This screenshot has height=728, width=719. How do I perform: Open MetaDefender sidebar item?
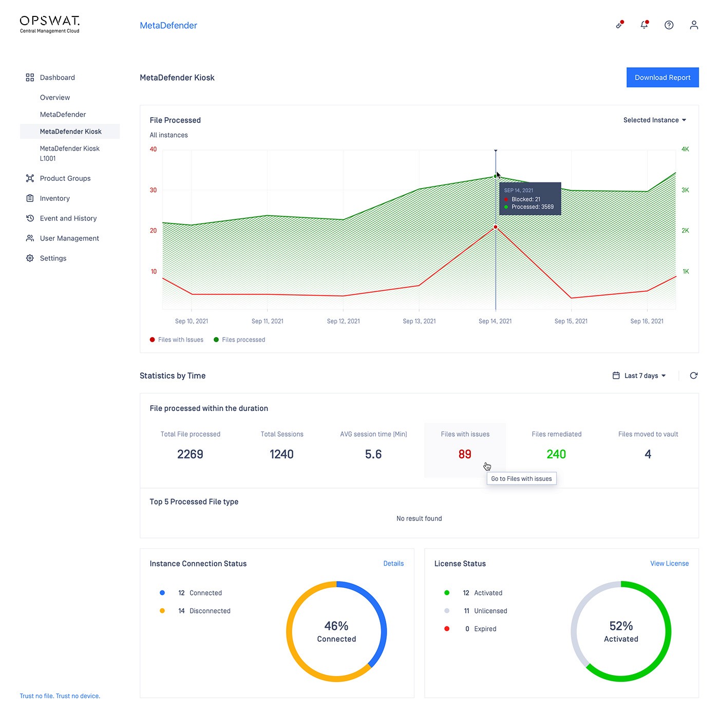(63, 115)
